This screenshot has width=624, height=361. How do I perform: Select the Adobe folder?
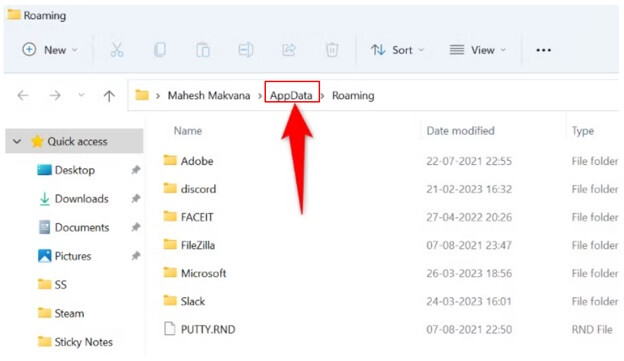tap(197, 161)
